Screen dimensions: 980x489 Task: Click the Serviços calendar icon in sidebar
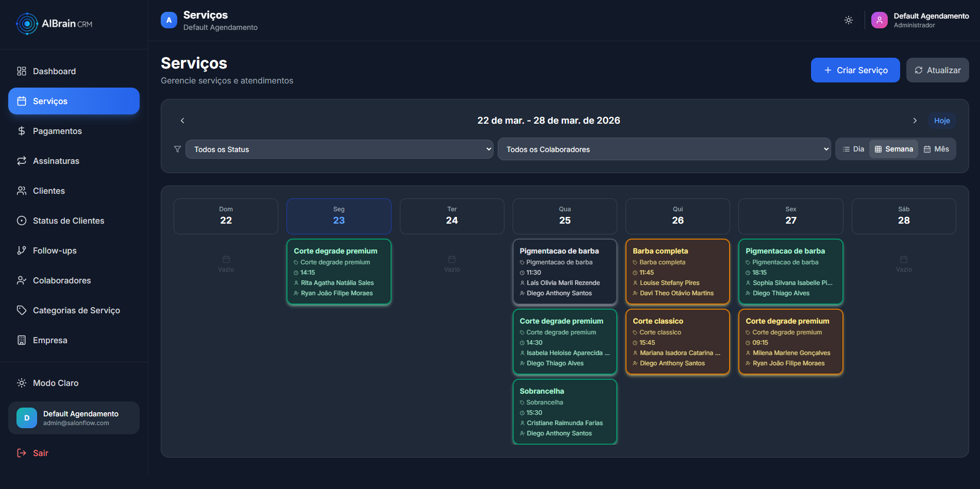(x=22, y=101)
